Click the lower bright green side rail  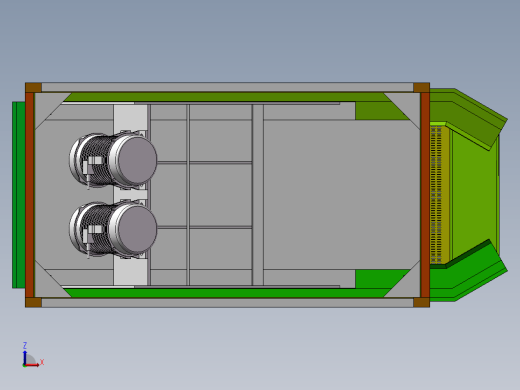click(x=227, y=293)
